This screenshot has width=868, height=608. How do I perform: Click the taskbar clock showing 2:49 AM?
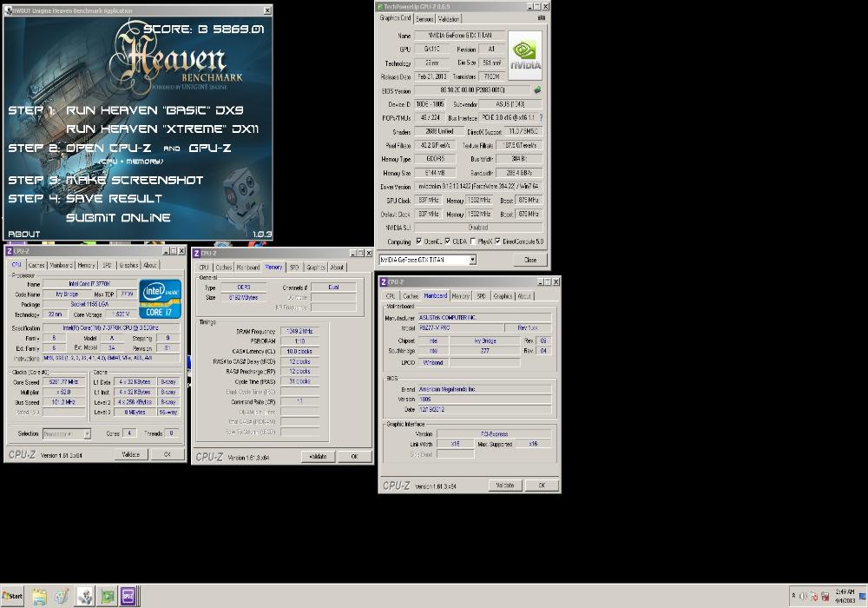click(845, 596)
